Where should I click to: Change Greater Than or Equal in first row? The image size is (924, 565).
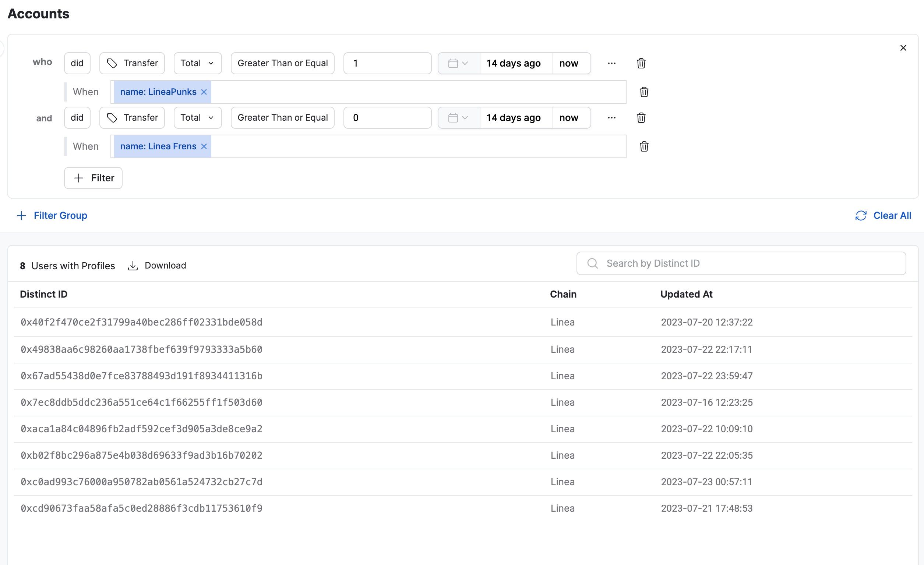click(x=282, y=63)
